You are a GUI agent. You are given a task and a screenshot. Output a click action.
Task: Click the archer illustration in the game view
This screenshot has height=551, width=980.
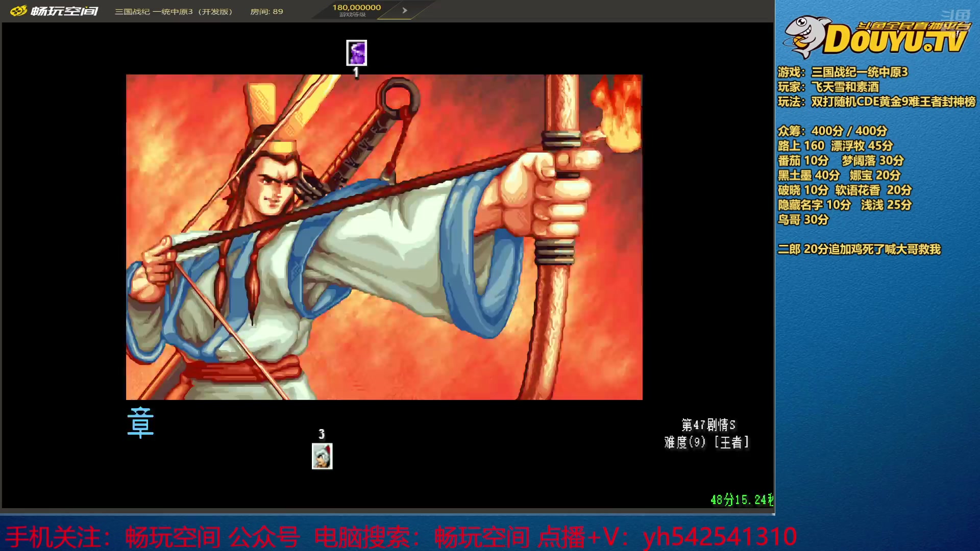coord(384,237)
